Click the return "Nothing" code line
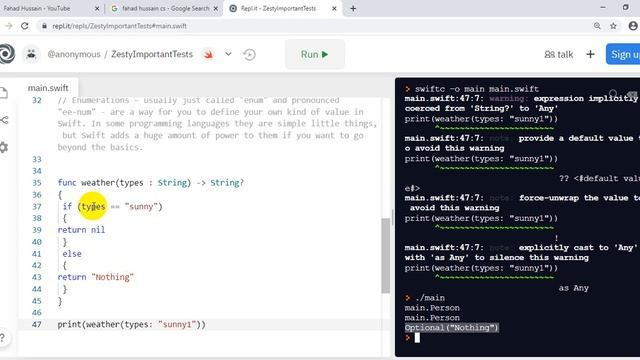640x360 pixels. click(96, 277)
